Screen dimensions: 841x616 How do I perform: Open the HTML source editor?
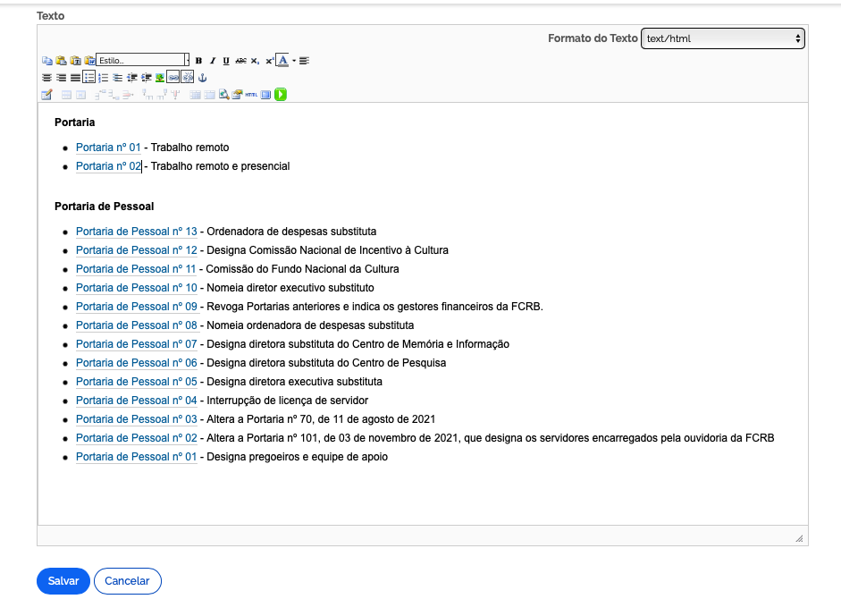251,94
